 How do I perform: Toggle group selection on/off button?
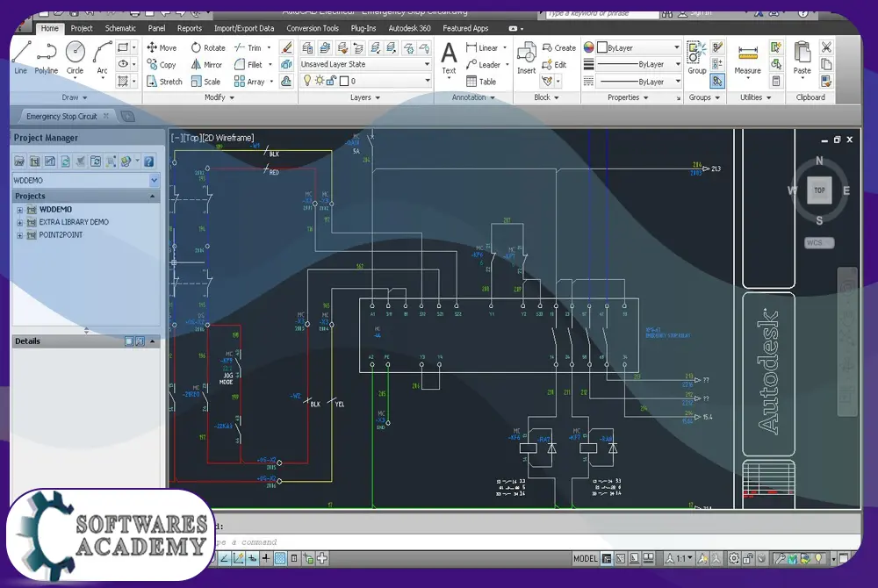pos(717,82)
